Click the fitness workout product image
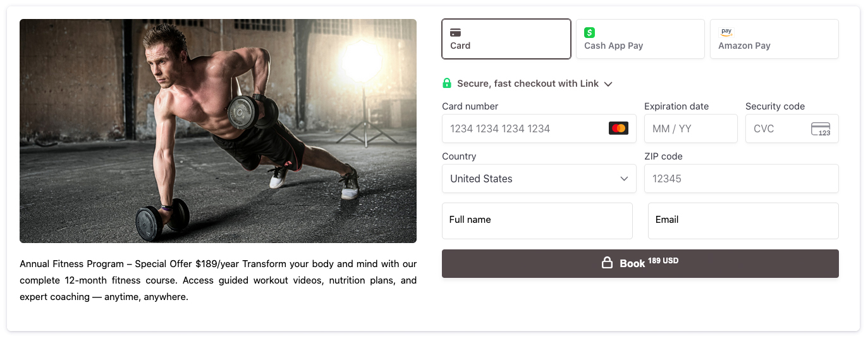The height and width of the screenshot is (338, 868). 218,131
